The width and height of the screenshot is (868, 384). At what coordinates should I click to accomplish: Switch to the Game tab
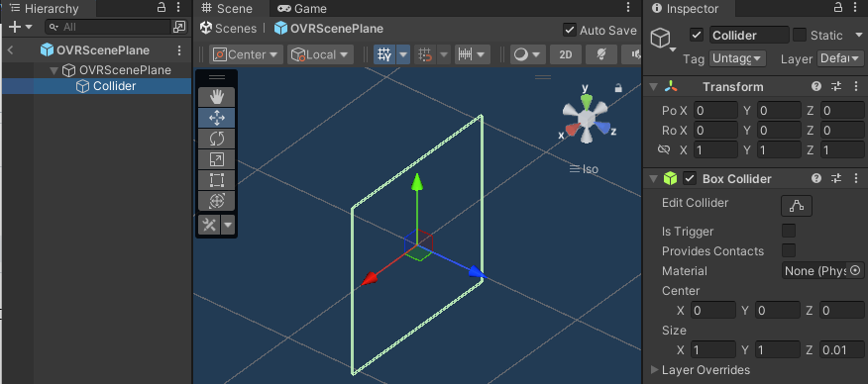tap(302, 9)
